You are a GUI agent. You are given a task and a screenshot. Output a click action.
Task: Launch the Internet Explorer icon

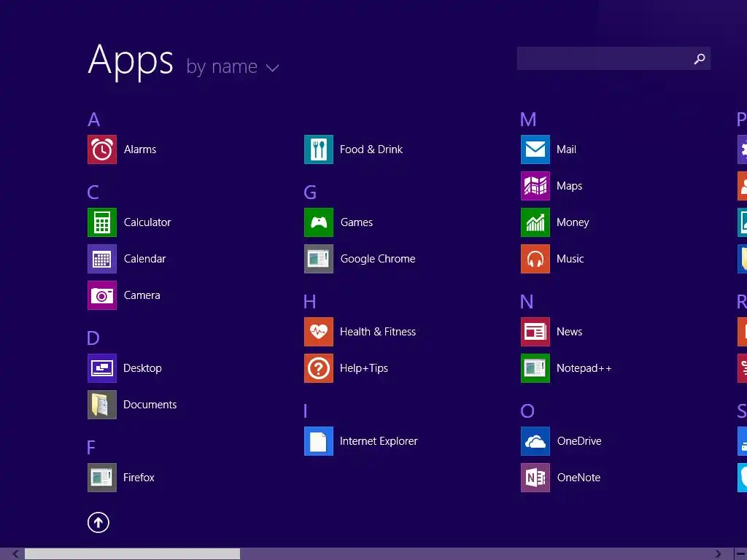point(319,441)
